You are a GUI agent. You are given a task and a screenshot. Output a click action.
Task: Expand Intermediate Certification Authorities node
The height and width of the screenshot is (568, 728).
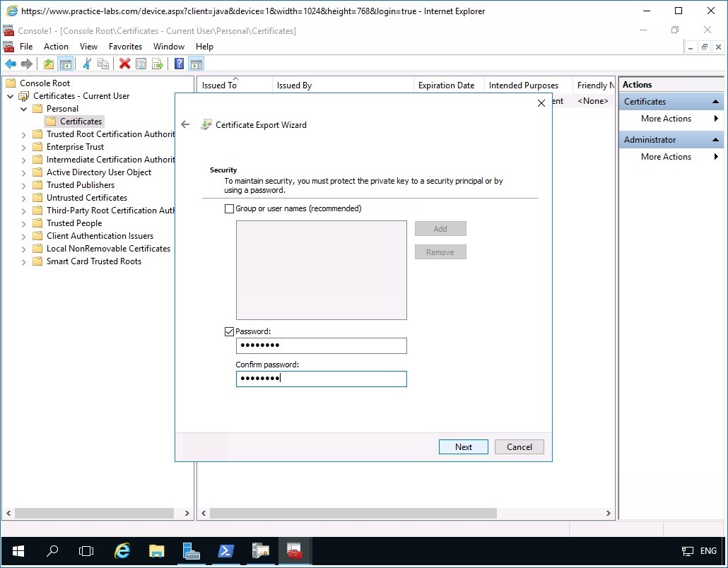tap(24, 160)
